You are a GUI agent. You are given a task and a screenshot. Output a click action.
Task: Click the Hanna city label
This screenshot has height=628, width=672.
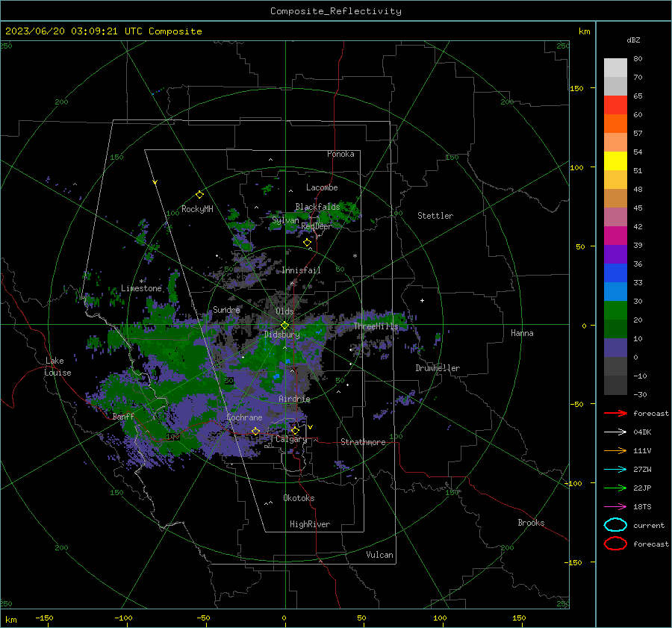click(x=522, y=333)
